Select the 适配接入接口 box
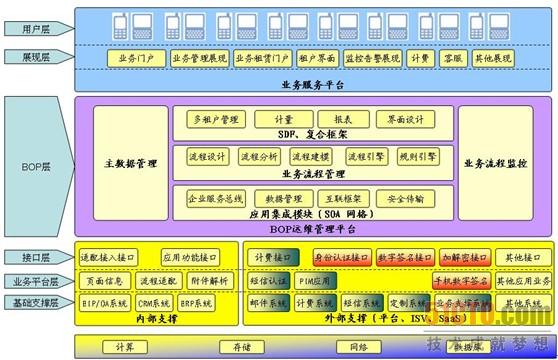The width and height of the screenshot is (558, 360). [x=108, y=257]
